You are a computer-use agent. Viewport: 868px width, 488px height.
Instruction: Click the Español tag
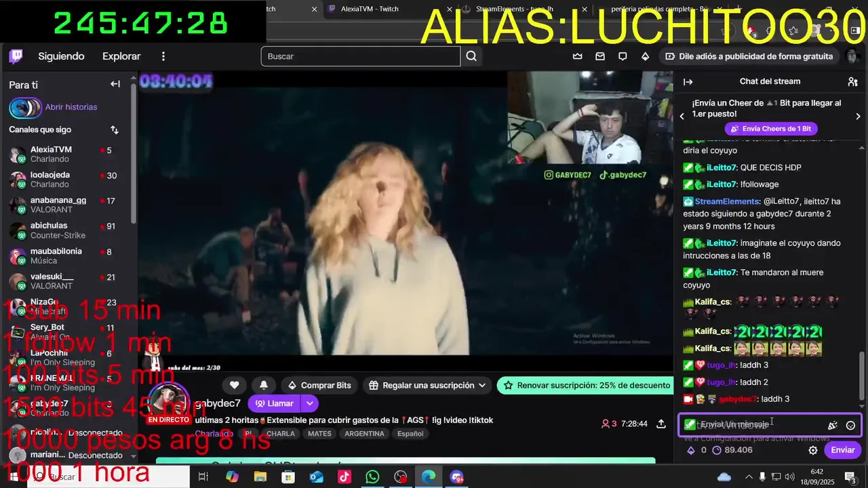click(x=410, y=434)
